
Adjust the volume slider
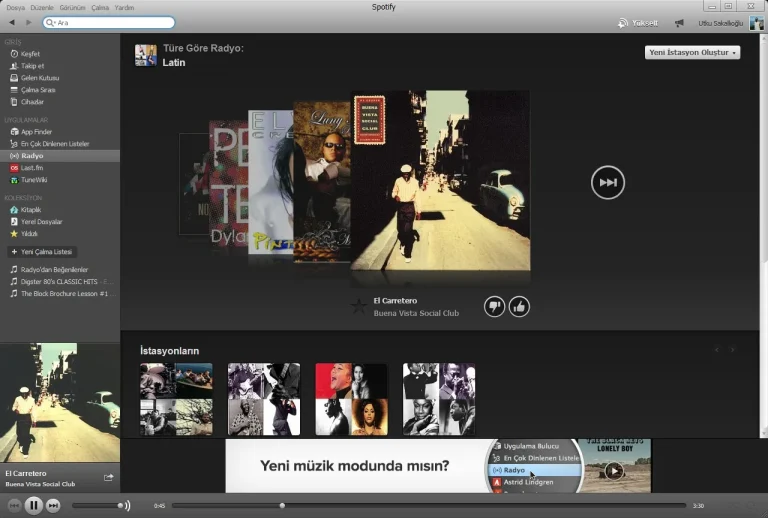96,505
